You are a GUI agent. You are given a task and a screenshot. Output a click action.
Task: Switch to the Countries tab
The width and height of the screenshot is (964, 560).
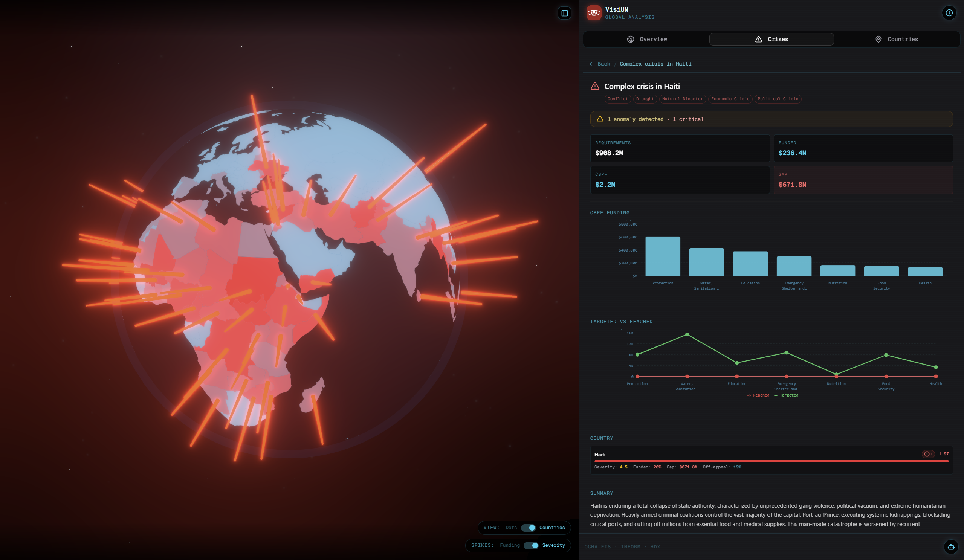click(896, 40)
